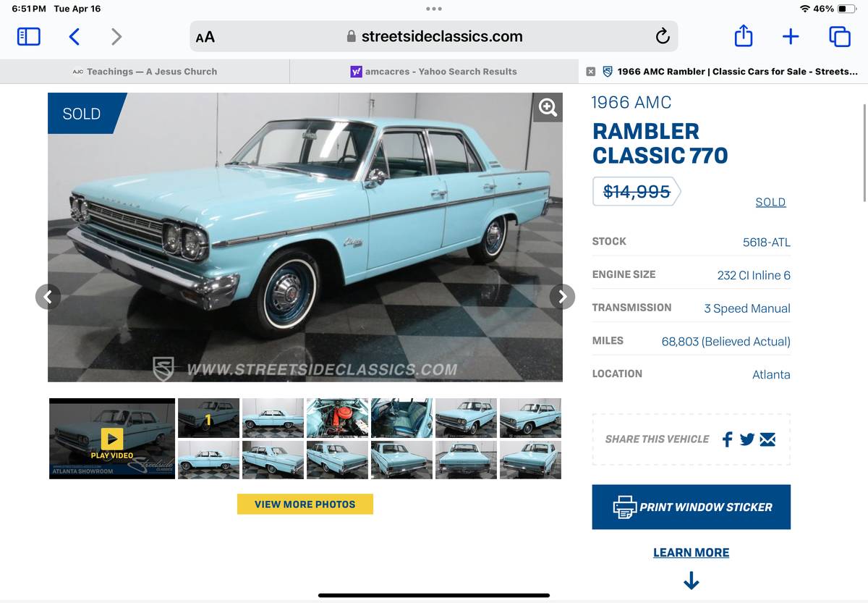This screenshot has width=868, height=603.
Task: Expand details with Learn More down arrow
Action: tap(691, 581)
